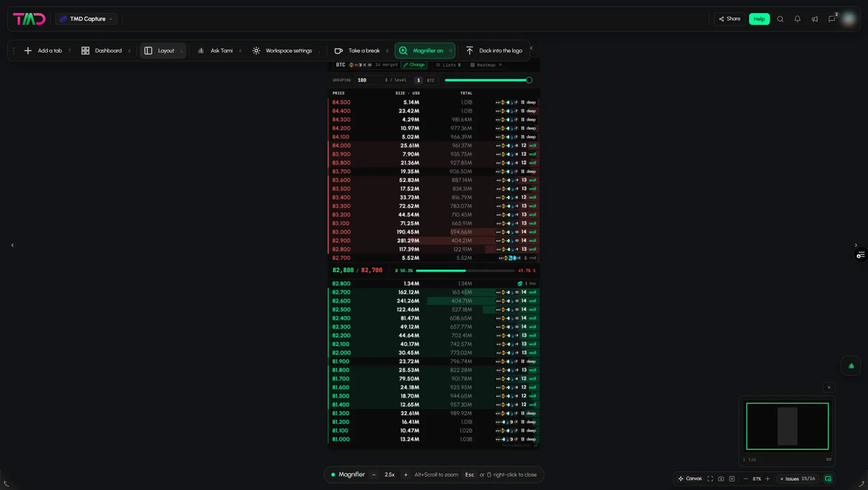Close the minimap panel with X

coord(829,388)
